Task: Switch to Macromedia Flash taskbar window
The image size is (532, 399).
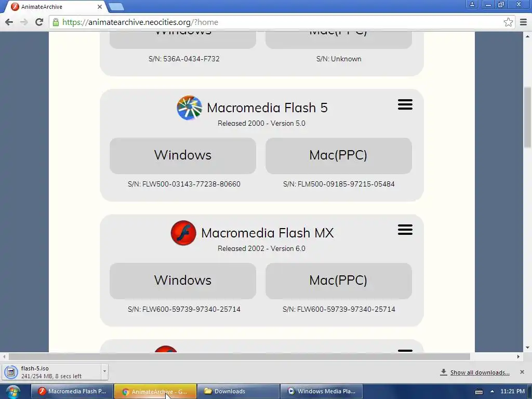Action: (72, 392)
